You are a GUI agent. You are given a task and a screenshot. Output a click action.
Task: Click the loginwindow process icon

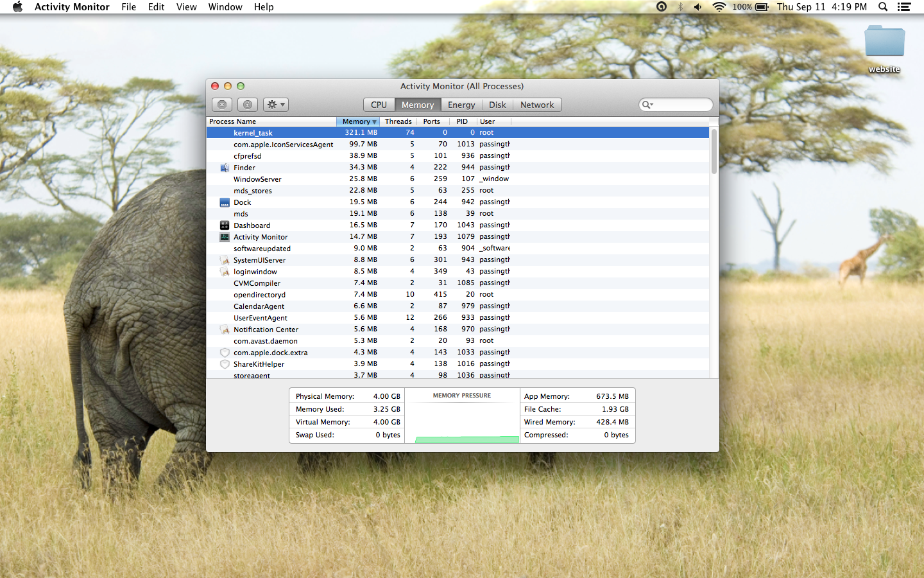pos(225,272)
